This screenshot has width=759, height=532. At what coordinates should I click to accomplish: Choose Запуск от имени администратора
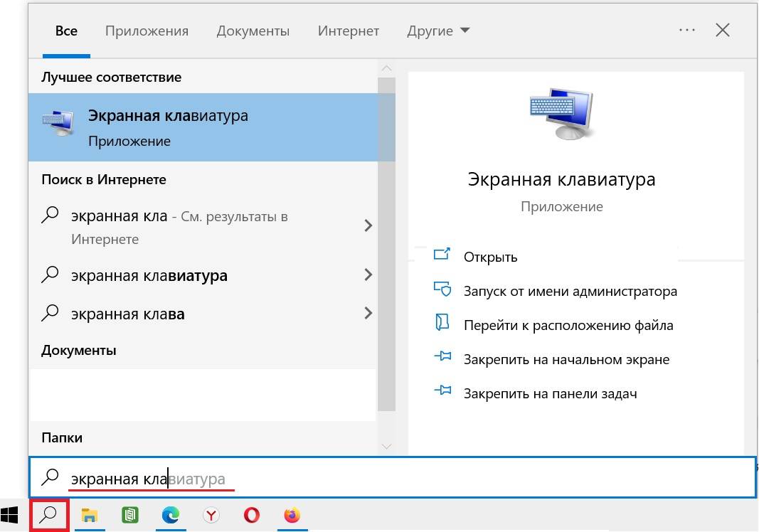570,291
